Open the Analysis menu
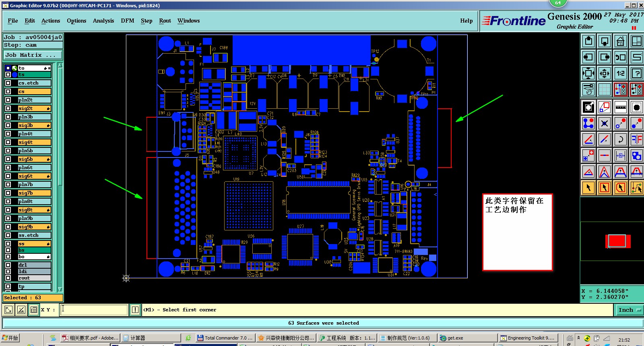The image size is (644, 346). pos(103,21)
